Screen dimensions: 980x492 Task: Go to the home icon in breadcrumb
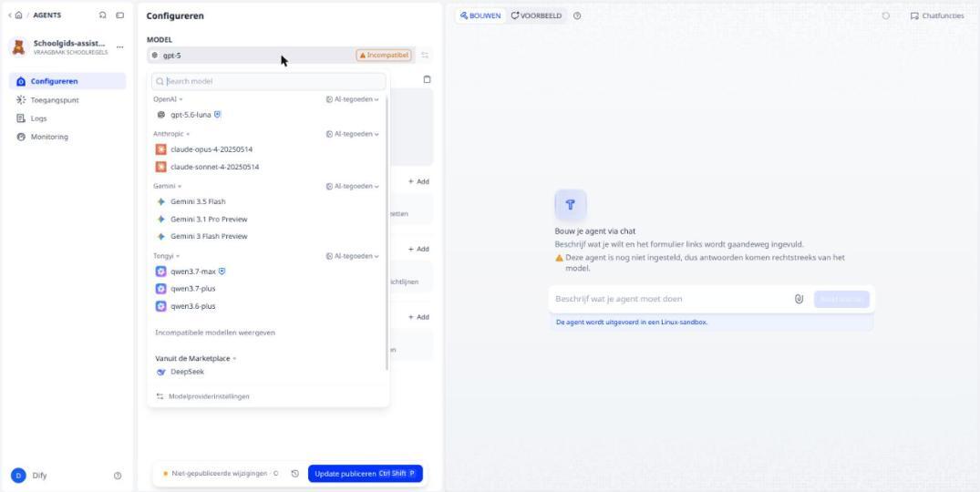19,15
